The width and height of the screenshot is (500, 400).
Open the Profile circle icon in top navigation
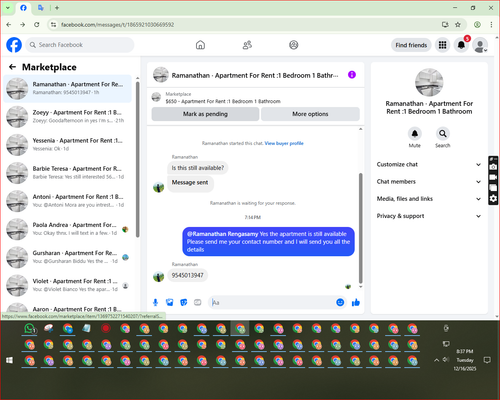pyautogui.click(x=294, y=45)
